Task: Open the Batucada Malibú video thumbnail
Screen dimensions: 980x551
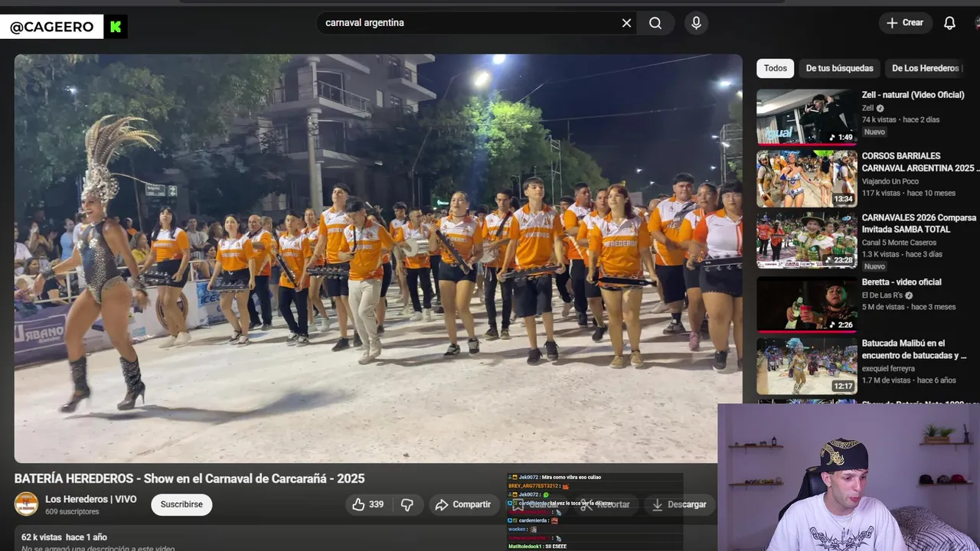Action: tap(807, 366)
